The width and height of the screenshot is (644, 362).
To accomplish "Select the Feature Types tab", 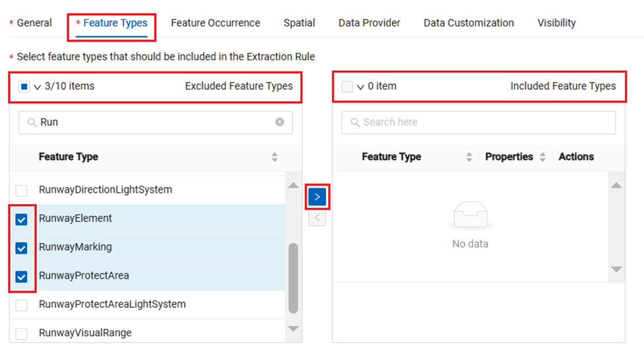I will tap(115, 23).
